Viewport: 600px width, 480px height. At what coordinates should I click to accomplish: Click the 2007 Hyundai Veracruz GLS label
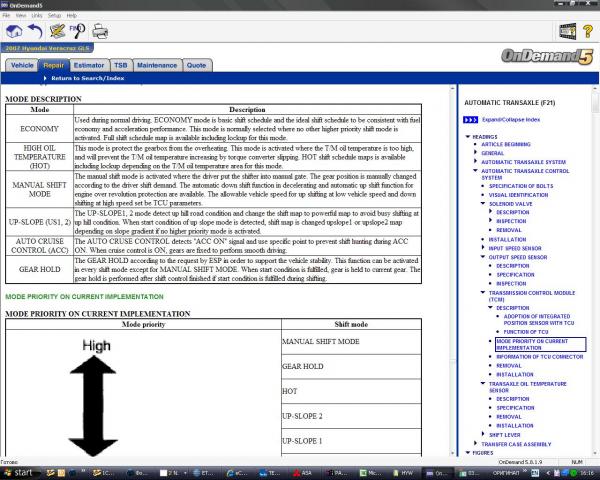point(47,48)
